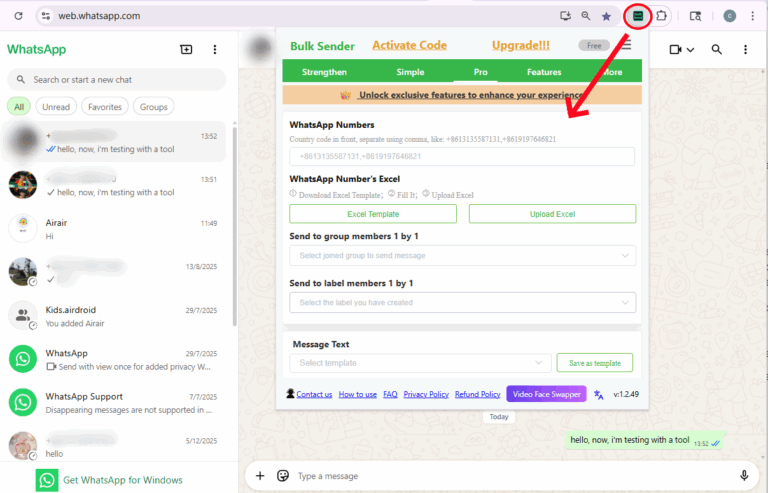Viewport: 768px width, 493px height.
Task: Focus the WhatsApp Numbers input field
Action: (462, 157)
